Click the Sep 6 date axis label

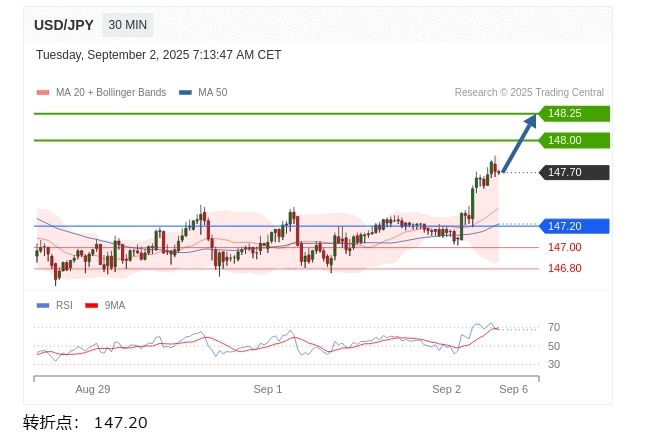[513, 389]
